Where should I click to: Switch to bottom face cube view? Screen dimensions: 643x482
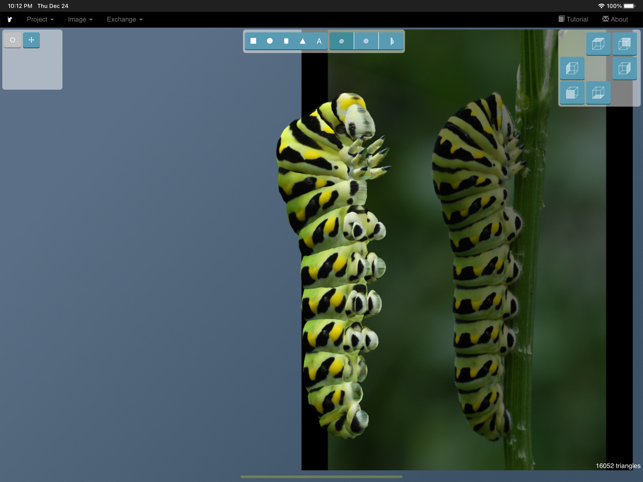598,93
